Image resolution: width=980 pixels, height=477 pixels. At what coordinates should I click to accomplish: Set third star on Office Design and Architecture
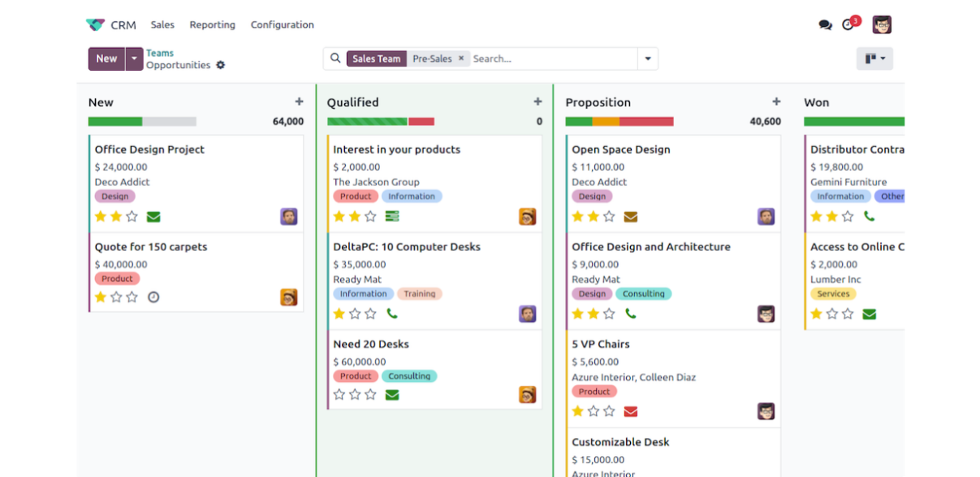click(609, 314)
